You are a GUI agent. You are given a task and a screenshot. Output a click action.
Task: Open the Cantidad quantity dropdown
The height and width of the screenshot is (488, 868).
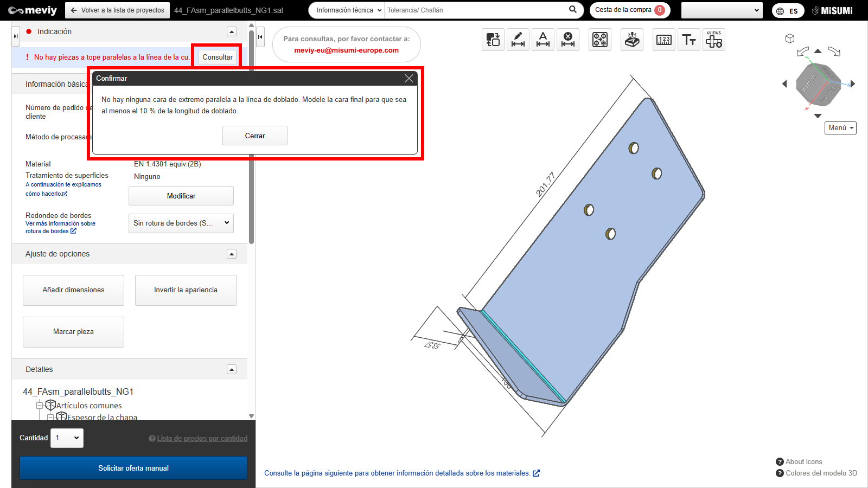pyautogui.click(x=67, y=438)
